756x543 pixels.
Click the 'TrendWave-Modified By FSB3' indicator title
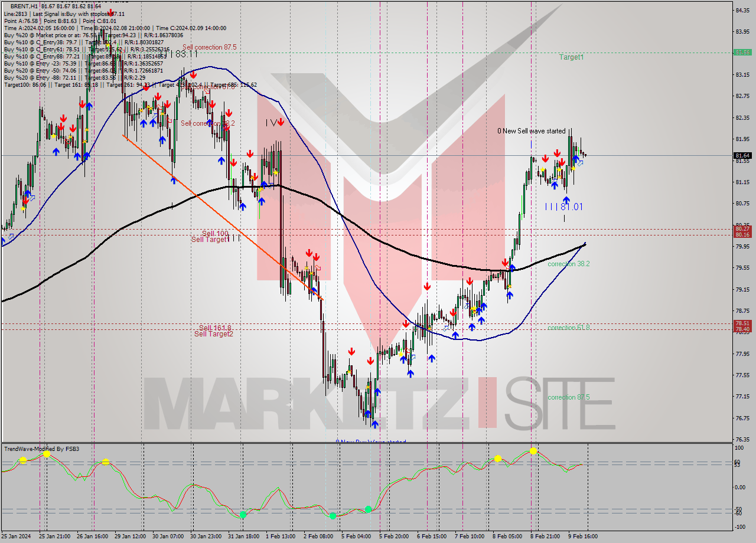(x=41, y=449)
